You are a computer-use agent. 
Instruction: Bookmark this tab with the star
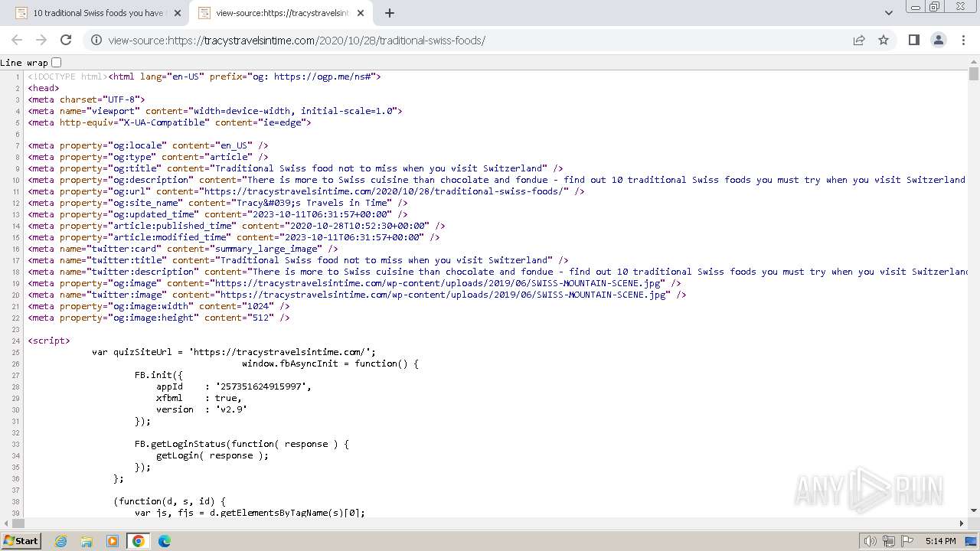point(884,40)
